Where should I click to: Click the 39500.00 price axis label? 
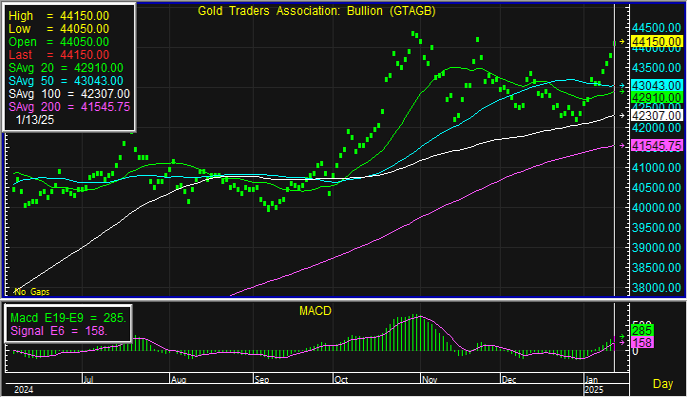[x=656, y=228]
